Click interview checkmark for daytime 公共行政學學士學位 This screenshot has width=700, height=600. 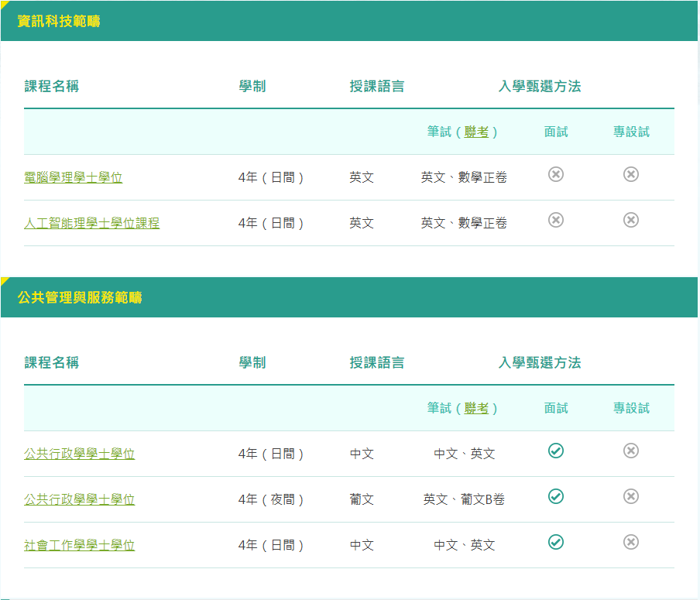555,451
